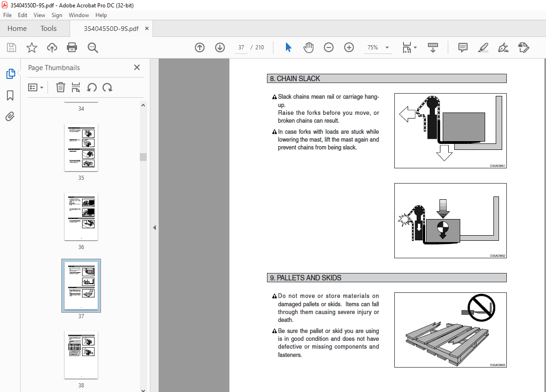Click the 'In case forks with loads' paragraph

pos(326,140)
